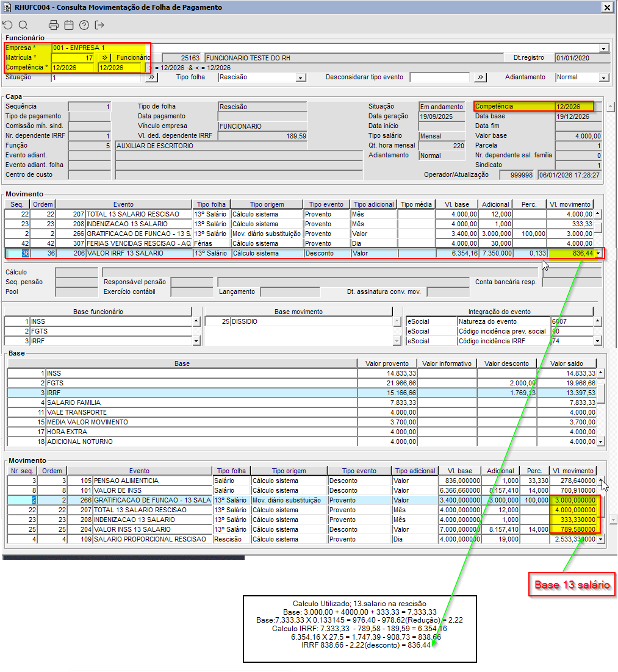Image resolution: width=618 pixels, height=672 pixels.
Task: Click Nr. seq. column header lower grid
Action: coord(22,471)
